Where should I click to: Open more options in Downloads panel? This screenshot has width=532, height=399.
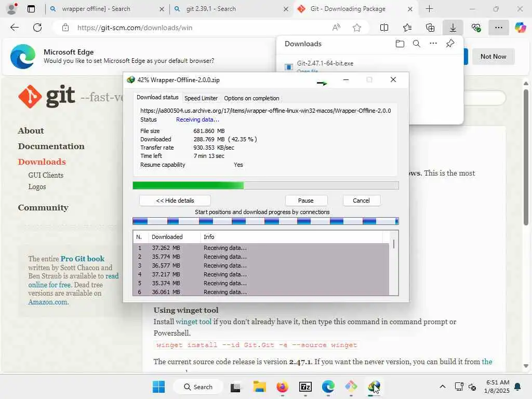(x=433, y=44)
